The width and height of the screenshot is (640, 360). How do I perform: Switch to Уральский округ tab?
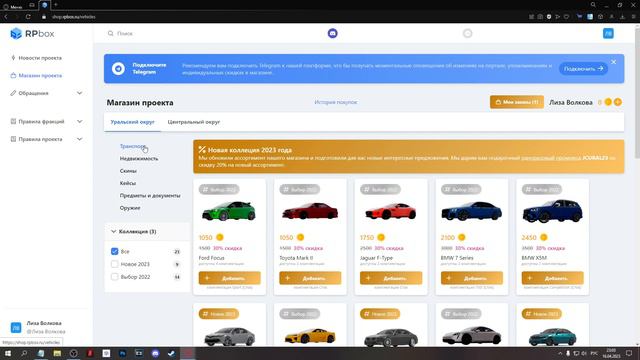coord(132,122)
